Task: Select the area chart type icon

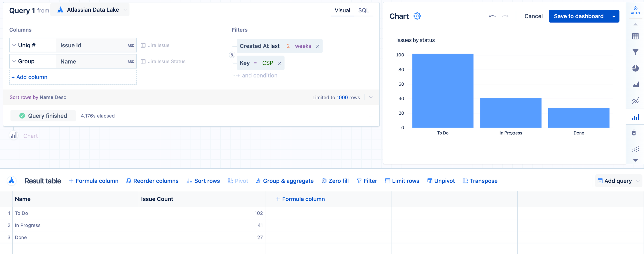Action: tap(635, 84)
